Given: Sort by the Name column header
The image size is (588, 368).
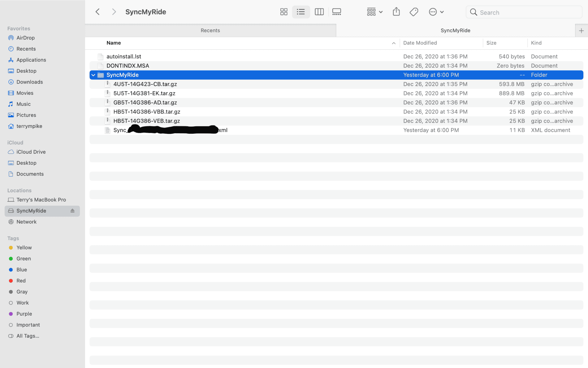Looking at the screenshot, I should 114,43.
